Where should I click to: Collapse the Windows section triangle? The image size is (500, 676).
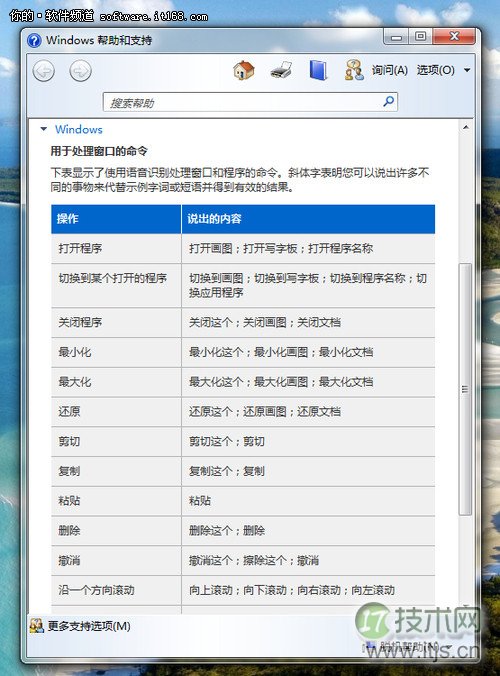(x=44, y=129)
